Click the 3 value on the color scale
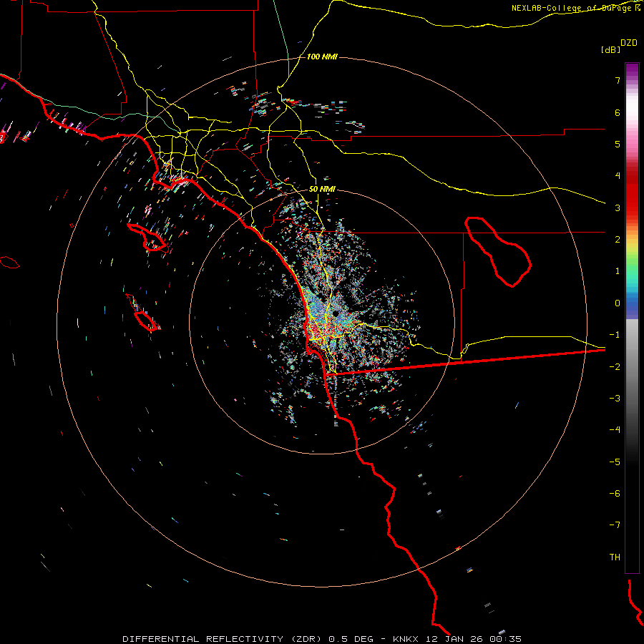Screen dimensions: 644x644 coord(618,208)
